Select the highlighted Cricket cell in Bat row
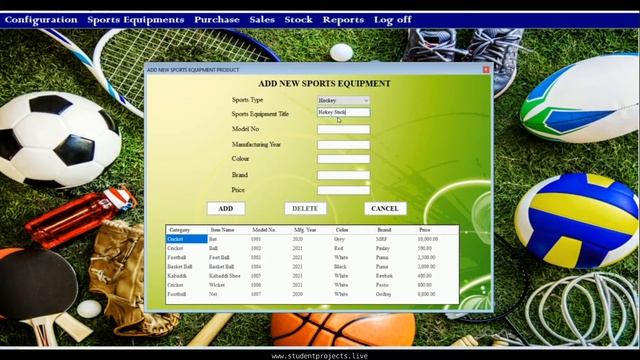Screen dimensions: 640x360 tap(187, 239)
